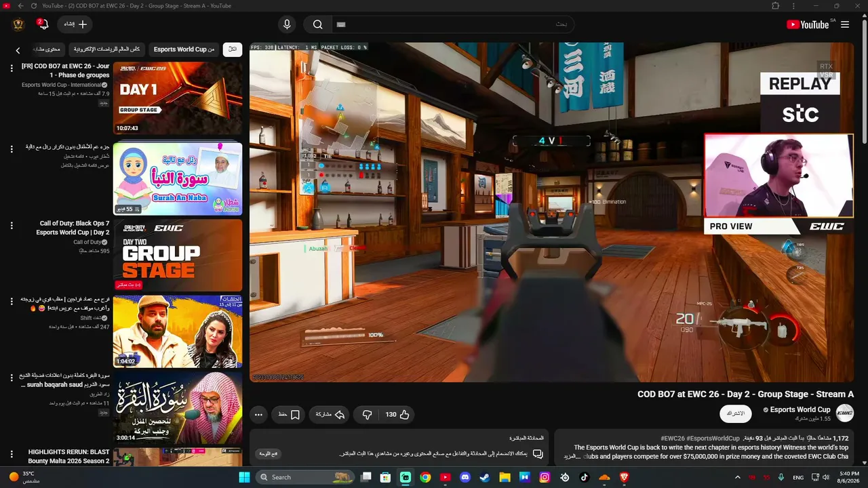The width and height of the screenshot is (868, 488).
Task: Open the browser extensions puzzle icon
Action: 776,6
